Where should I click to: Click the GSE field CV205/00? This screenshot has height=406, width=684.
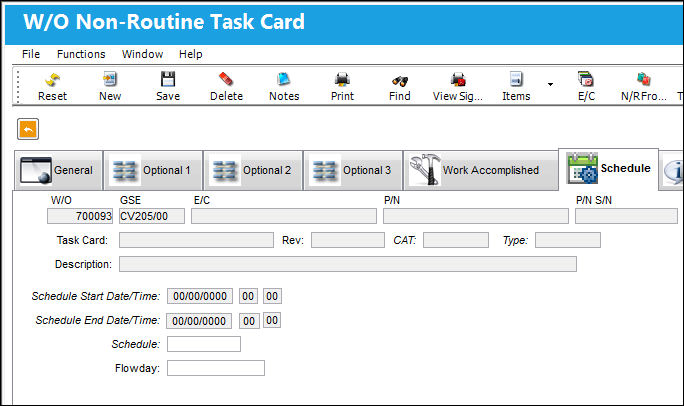point(152,216)
